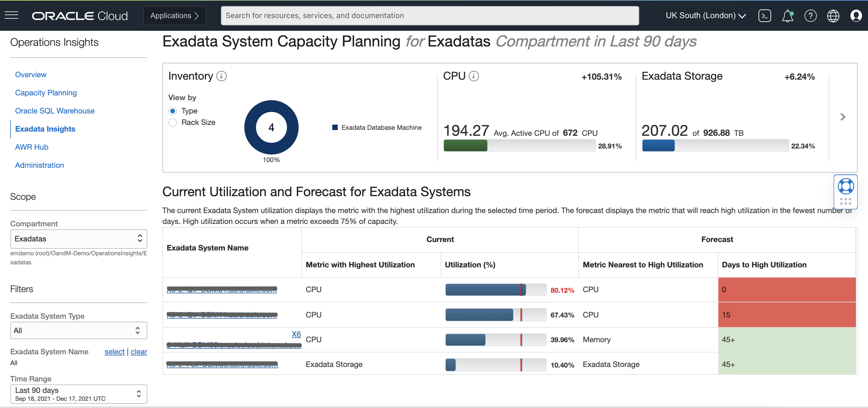Open the language globe menu
Image resolution: width=868 pixels, height=408 pixels.
[833, 15]
